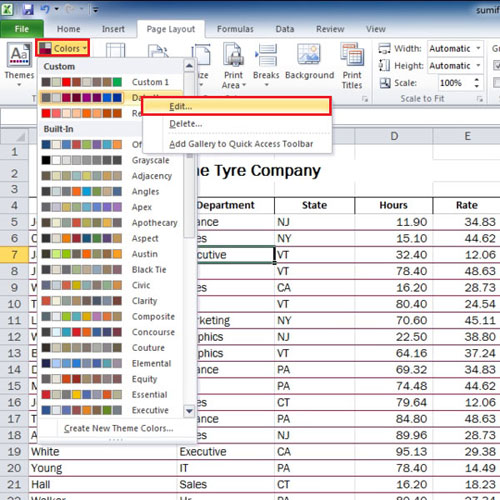Click Create New Theme Colors
The width and height of the screenshot is (500, 500).
tap(117, 428)
